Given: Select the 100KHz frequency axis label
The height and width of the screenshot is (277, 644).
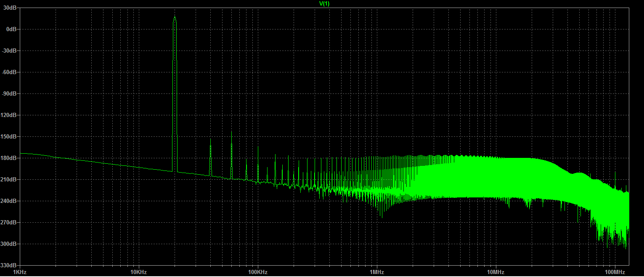Looking at the screenshot, I should pyautogui.click(x=257, y=272).
